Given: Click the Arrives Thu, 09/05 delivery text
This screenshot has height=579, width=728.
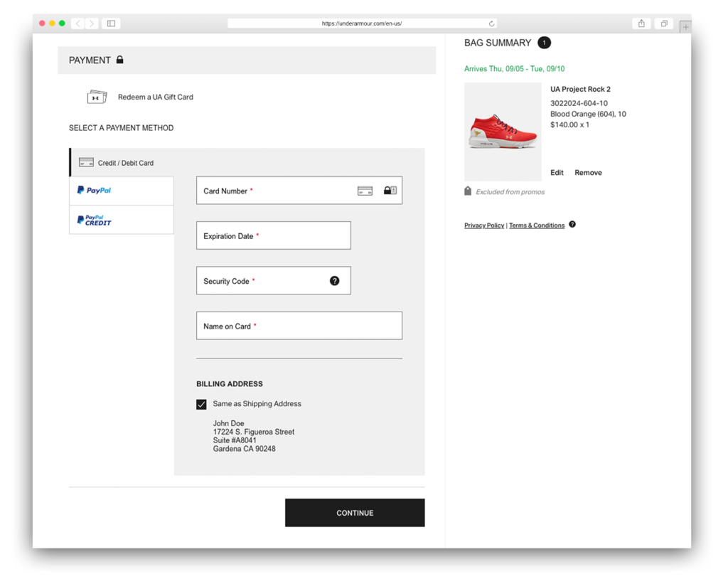Looking at the screenshot, I should pyautogui.click(x=515, y=69).
